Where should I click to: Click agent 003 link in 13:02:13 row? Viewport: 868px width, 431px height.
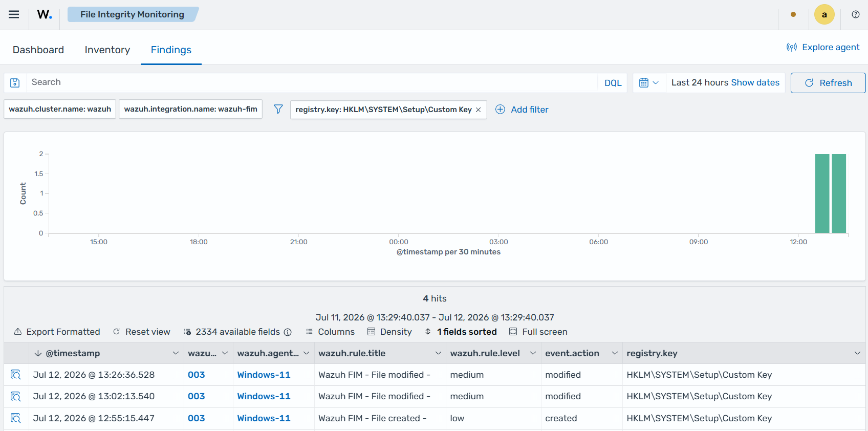196,396
